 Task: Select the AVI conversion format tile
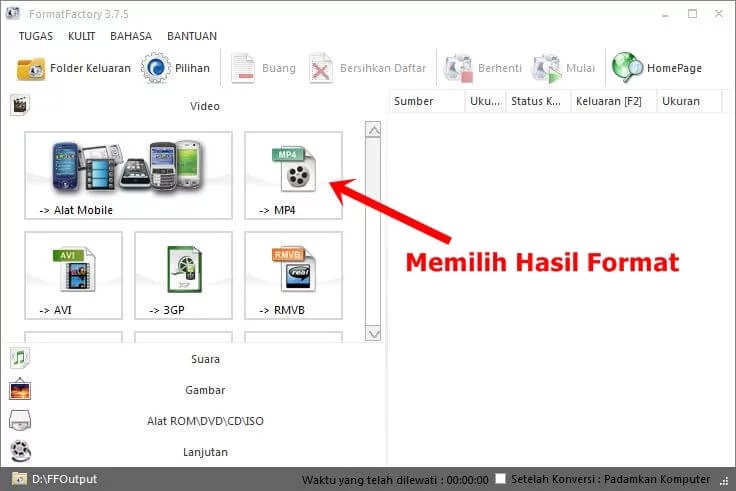tap(73, 276)
